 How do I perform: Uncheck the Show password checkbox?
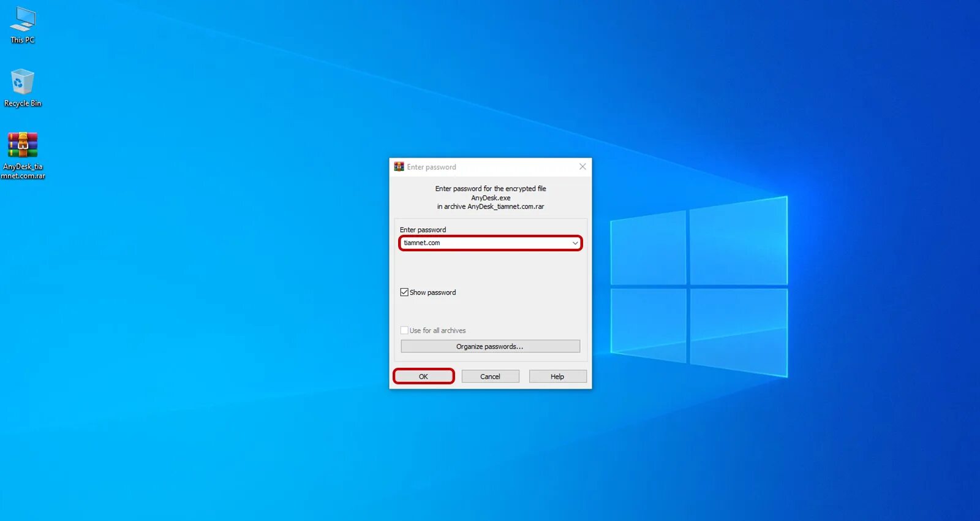click(404, 292)
